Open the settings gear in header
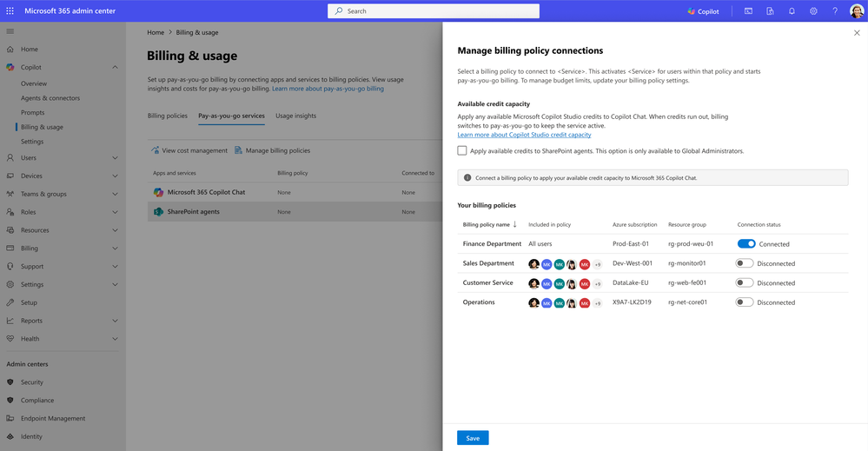The height and width of the screenshot is (451, 868). click(x=813, y=11)
